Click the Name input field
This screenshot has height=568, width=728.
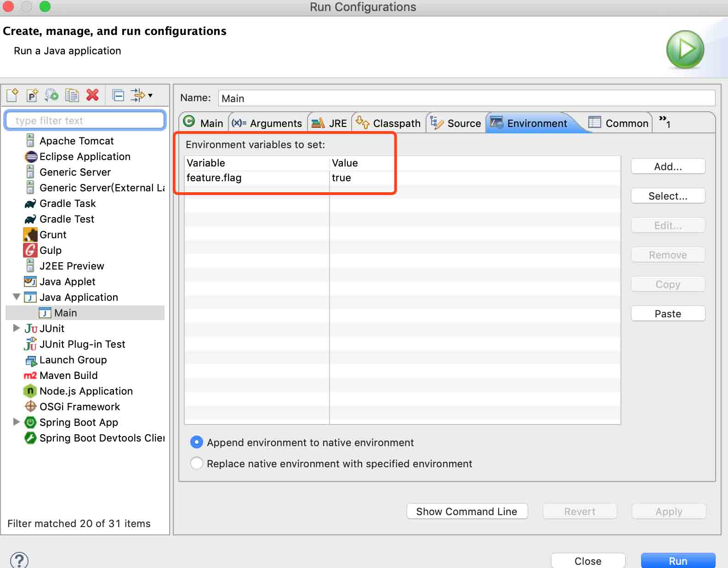pos(466,98)
